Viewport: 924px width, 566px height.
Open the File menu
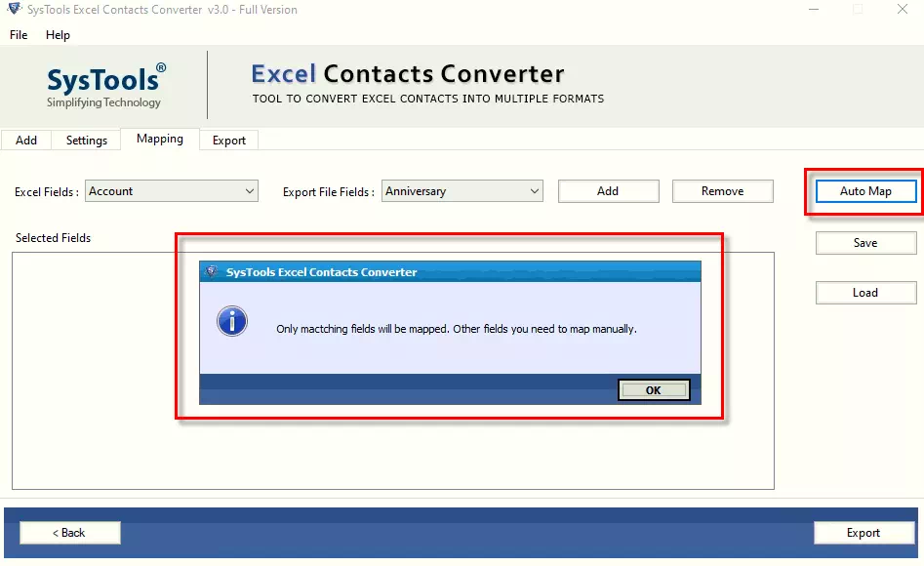click(x=19, y=35)
